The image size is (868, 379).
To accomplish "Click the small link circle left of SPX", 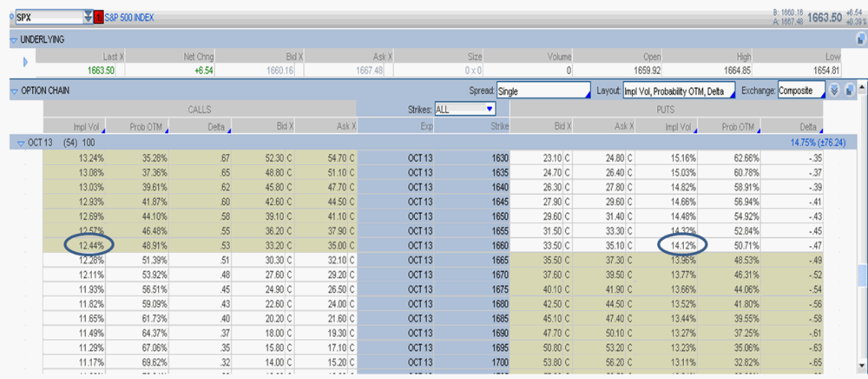I will point(10,16).
